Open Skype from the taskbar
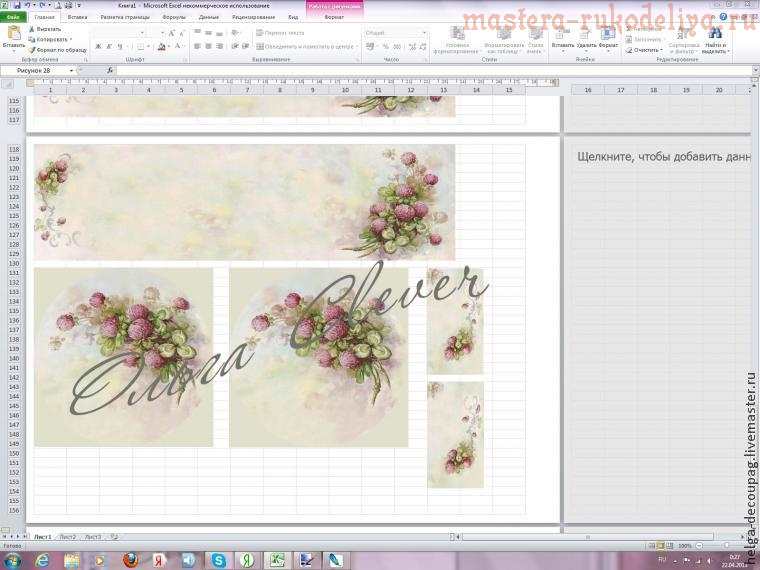Screen dimensions: 760x570 click(218, 560)
